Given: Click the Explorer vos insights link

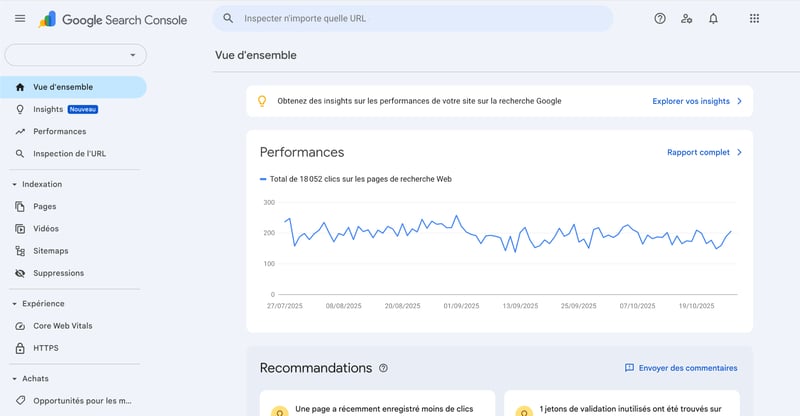Looking at the screenshot, I should pyautogui.click(x=691, y=101).
